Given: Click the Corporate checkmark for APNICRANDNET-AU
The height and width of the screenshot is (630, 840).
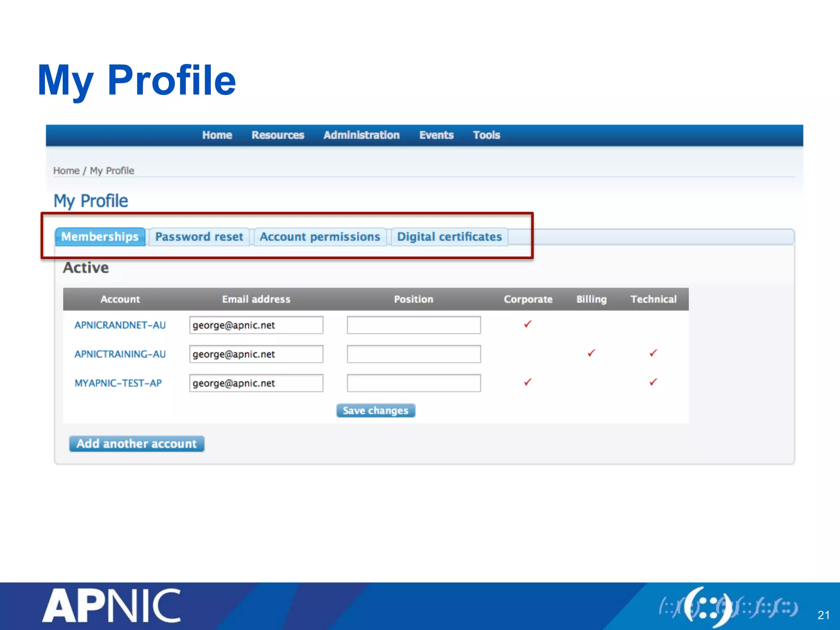Looking at the screenshot, I should point(528,324).
